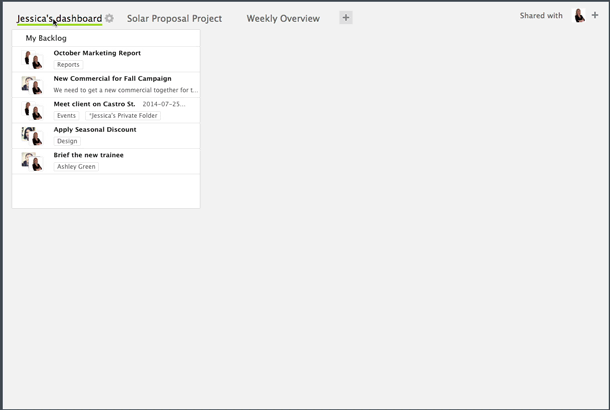Open New Commercial for Fall Campaign task

pyautogui.click(x=112, y=78)
